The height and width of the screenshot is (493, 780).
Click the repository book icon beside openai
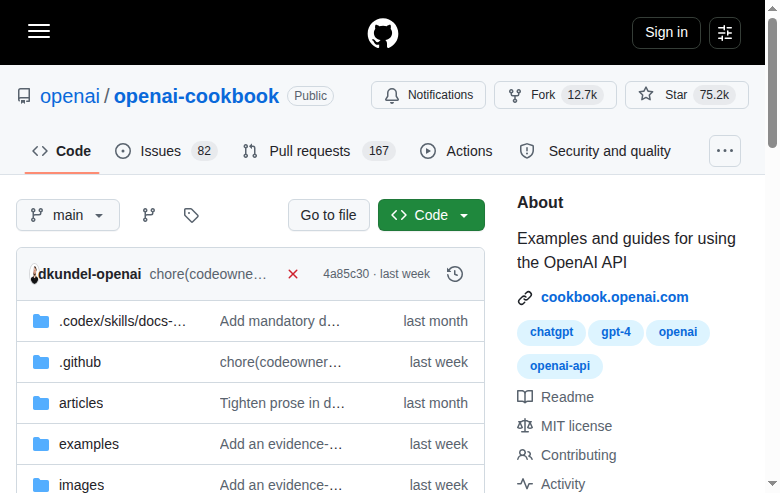24,96
